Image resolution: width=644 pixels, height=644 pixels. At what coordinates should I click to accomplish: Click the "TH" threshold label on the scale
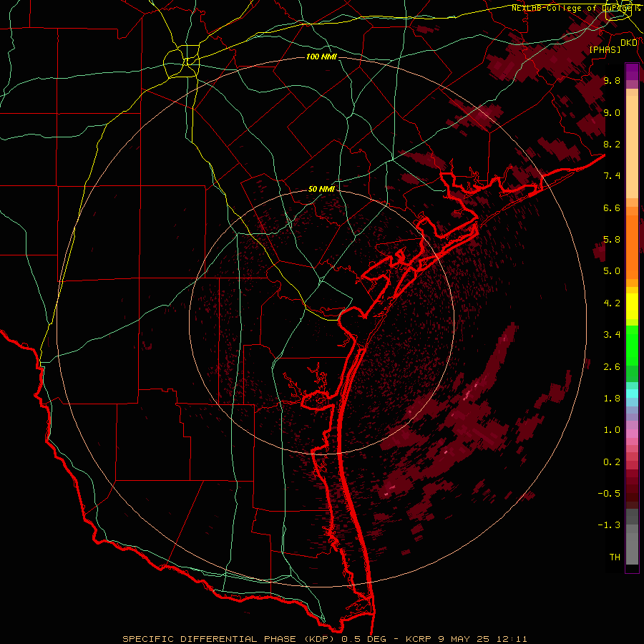(x=615, y=557)
